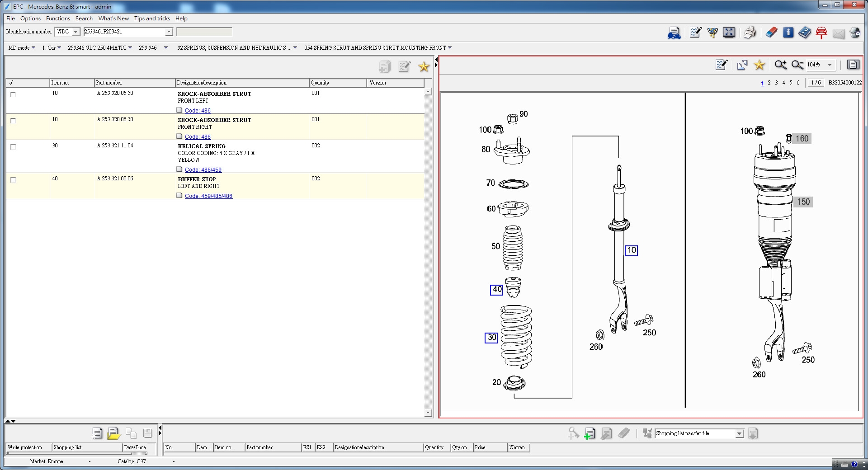The height and width of the screenshot is (470, 868).
Task: Sort by Part number column header
Action: (x=135, y=83)
